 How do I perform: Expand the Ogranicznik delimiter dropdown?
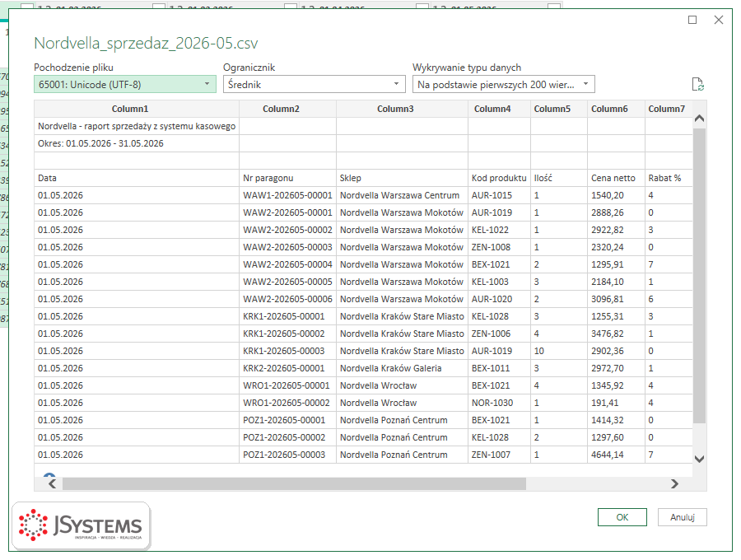click(x=315, y=85)
